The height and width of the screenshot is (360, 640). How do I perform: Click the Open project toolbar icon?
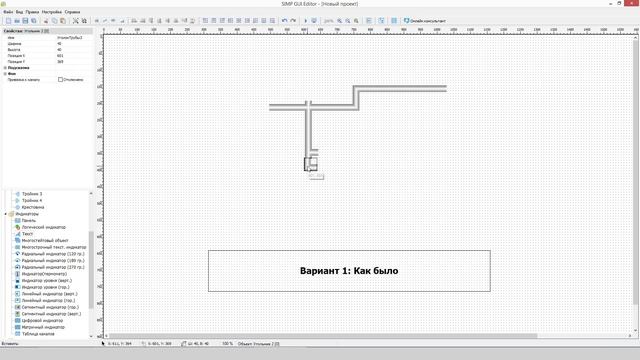point(17,20)
